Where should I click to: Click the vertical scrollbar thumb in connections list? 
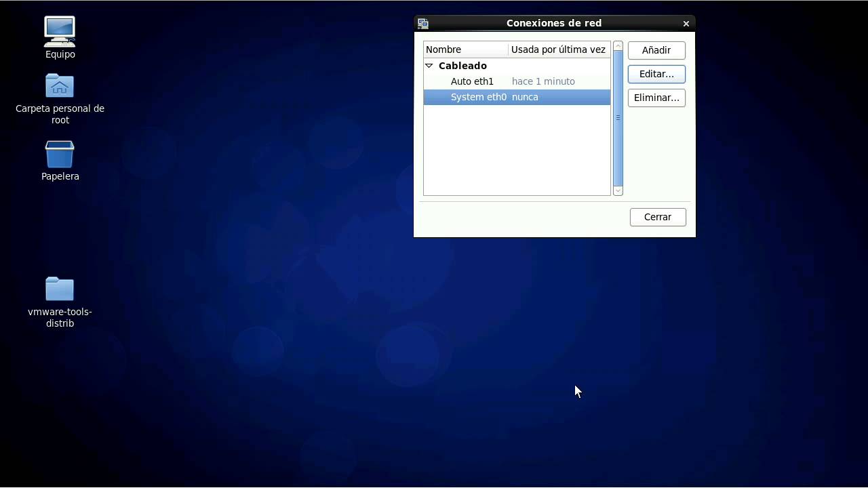pos(618,118)
